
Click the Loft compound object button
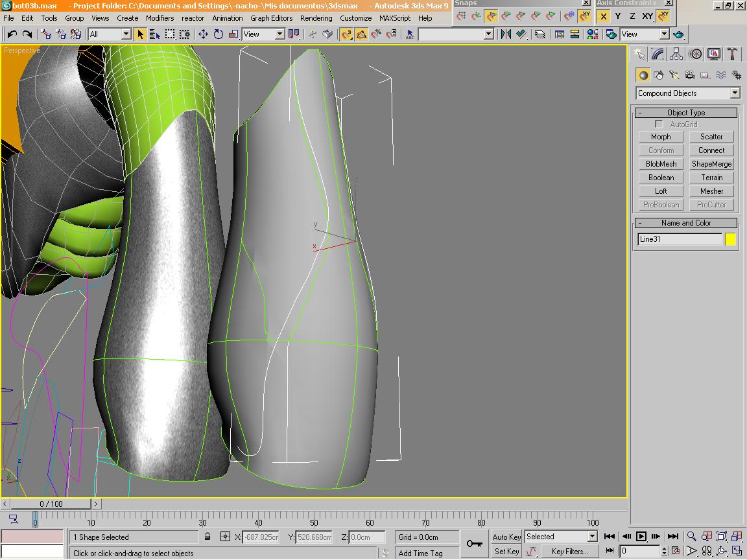click(661, 191)
